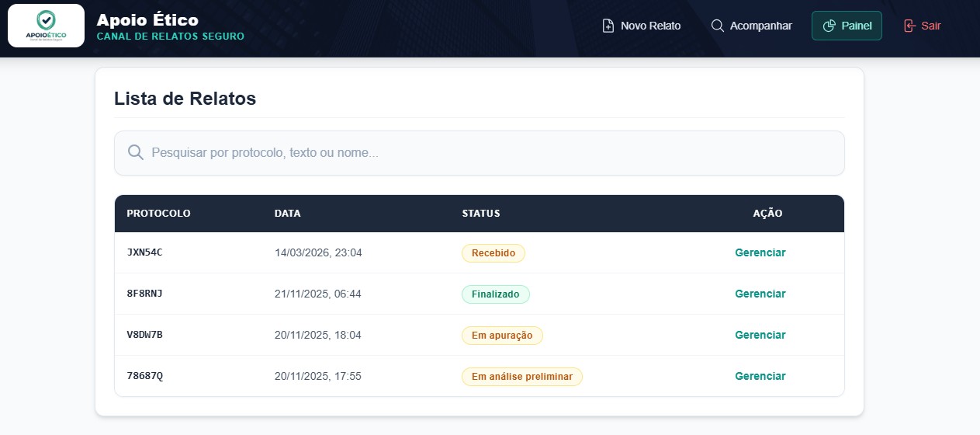
Task: Click the Apoio Ético title text
Action: coord(147,20)
